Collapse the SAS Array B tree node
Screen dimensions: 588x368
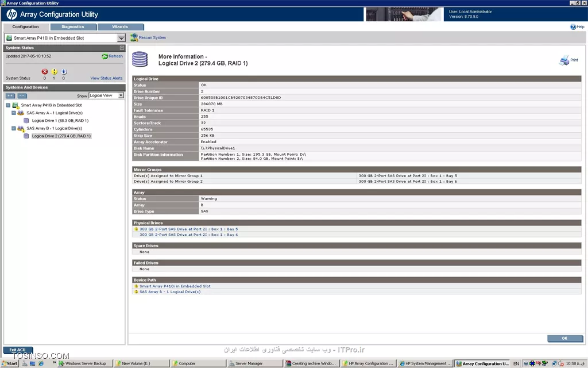click(x=14, y=128)
